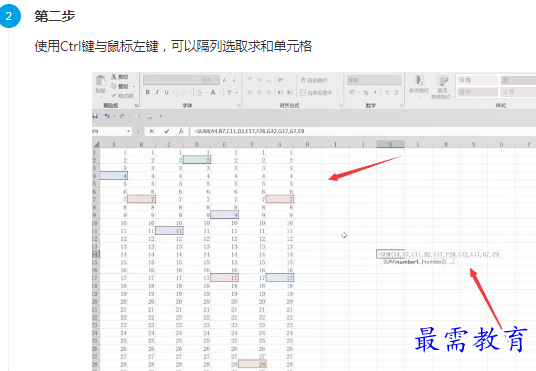
Task: Apply the 适中 cell style
Action: point(478,92)
